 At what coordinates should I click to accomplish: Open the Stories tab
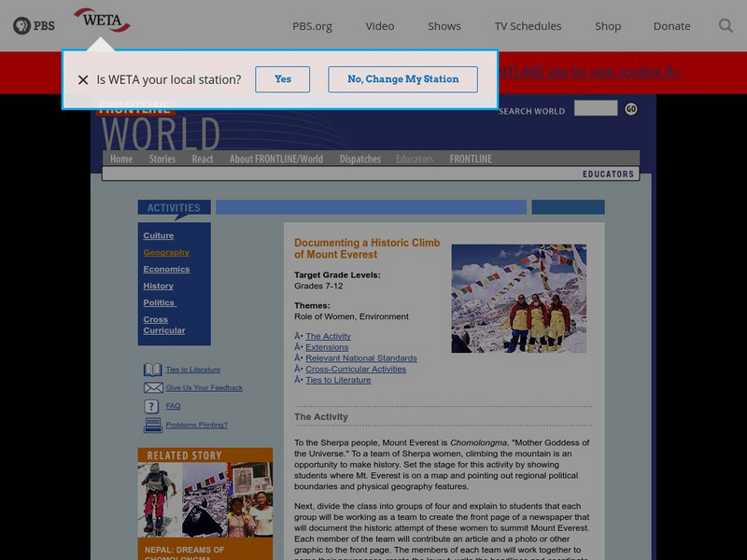(162, 159)
